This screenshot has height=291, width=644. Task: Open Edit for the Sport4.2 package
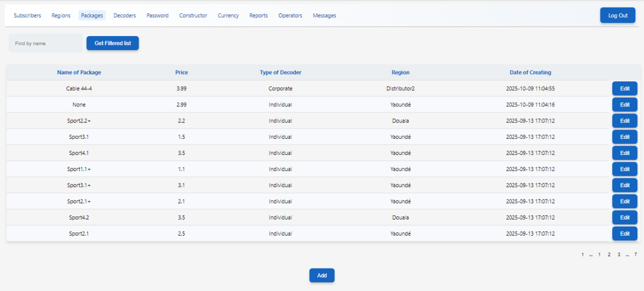(624, 218)
